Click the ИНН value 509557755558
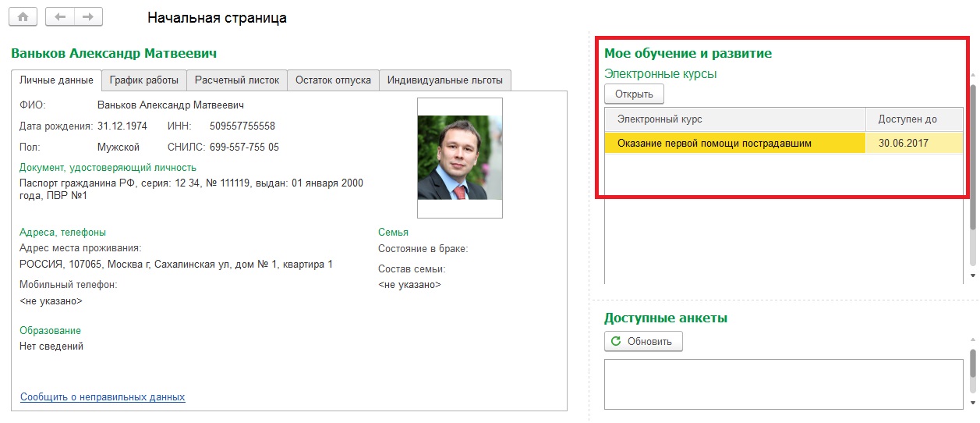Image resolution: width=980 pixels, height=423 pixels. pyautogui.click(x=242, y=126)
